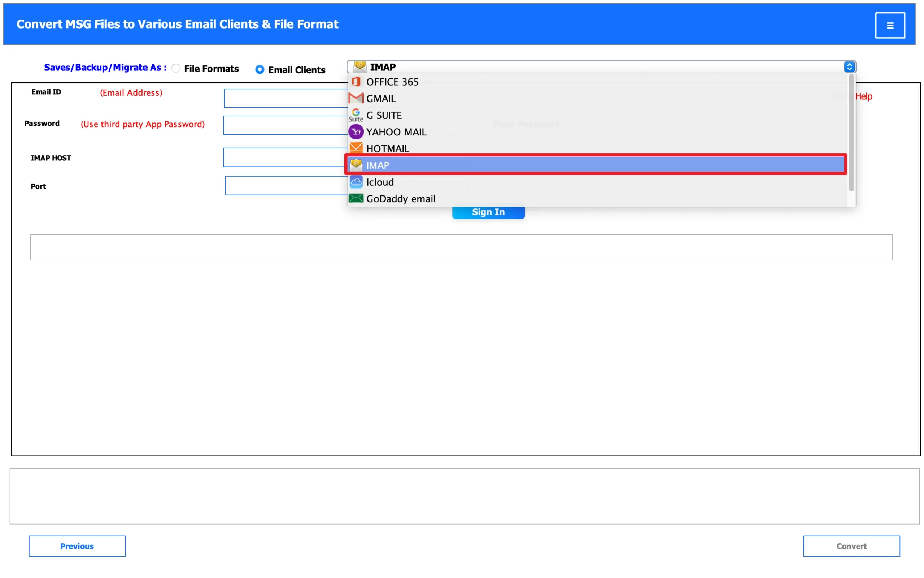Click the IMAP icon in the combo box
The width and height of the screenshot is (924, 578).
click(359, 67)
